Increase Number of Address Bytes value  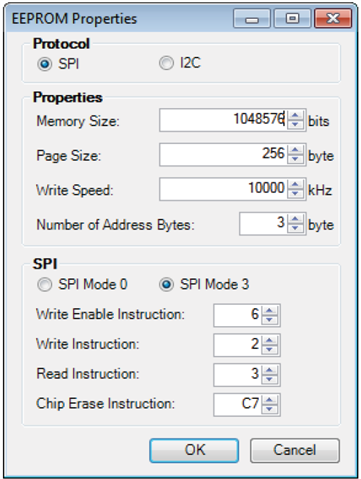[295, 219]
